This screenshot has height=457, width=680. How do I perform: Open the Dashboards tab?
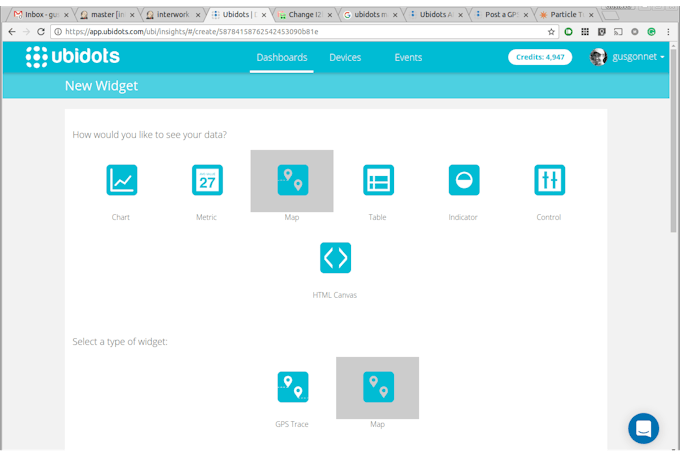[281, 57]
